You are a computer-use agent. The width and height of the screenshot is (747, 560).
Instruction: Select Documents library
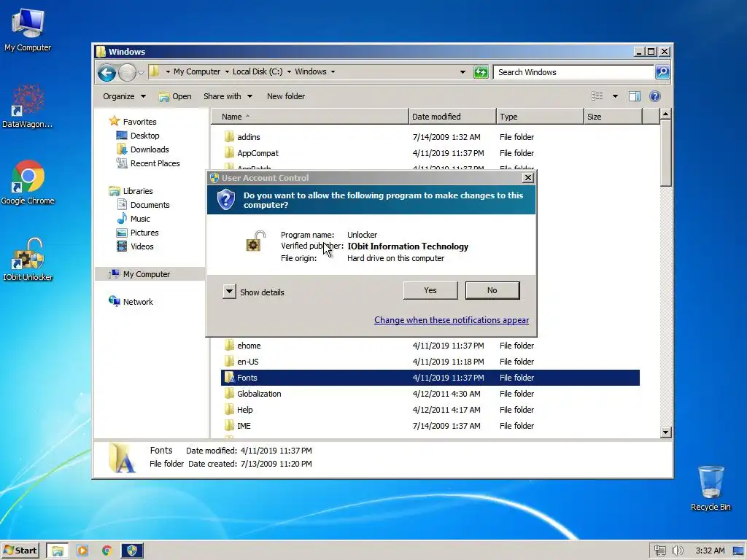pyautogui.click(x=143, y=205)
